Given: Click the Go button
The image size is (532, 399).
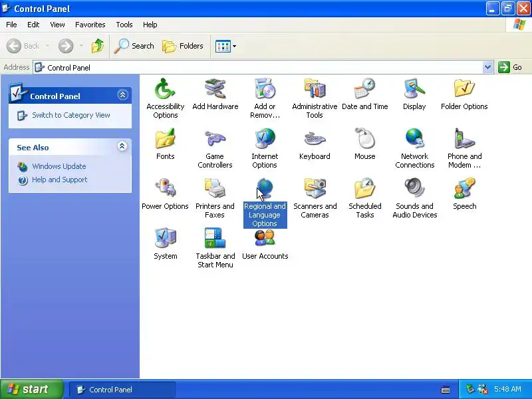Looking at the screenshot, I should pos(510,67).
